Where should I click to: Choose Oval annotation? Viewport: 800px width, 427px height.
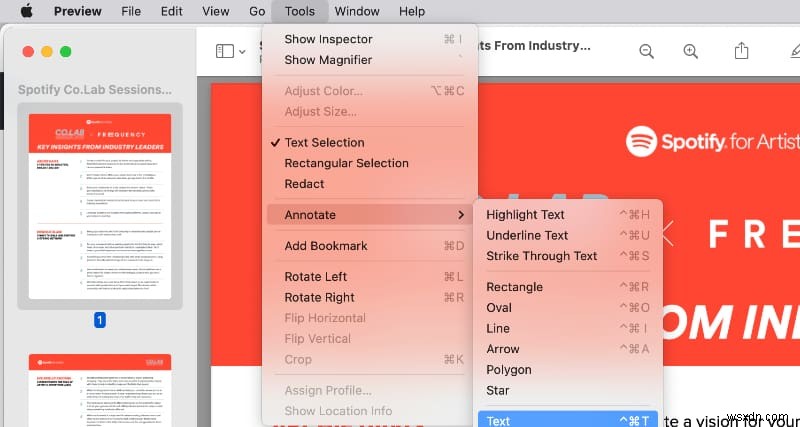(568, 308)
